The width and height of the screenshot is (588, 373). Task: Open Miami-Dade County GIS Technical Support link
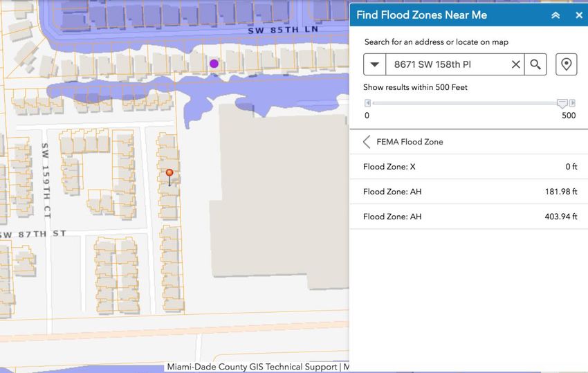coord(252,367)
